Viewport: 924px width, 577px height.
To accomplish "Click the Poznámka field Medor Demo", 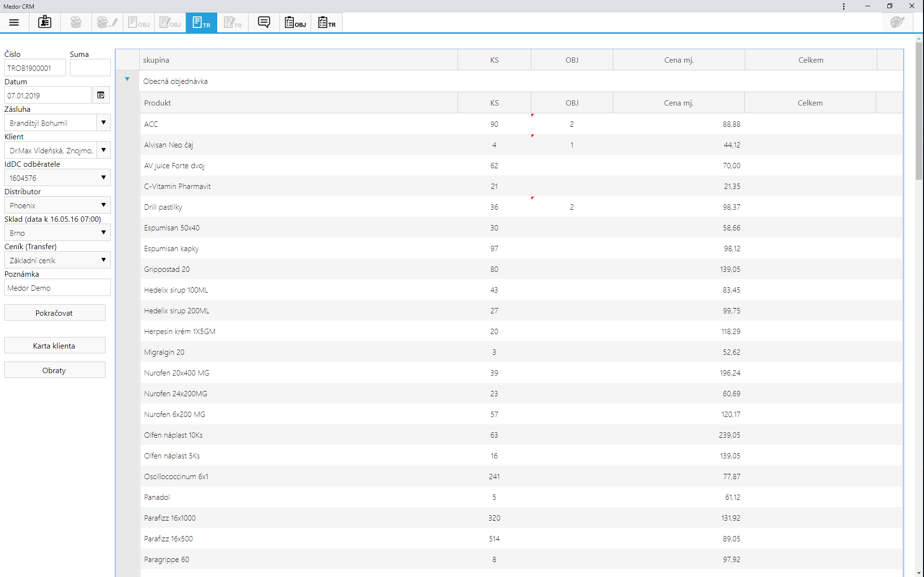I will point(57,287).
